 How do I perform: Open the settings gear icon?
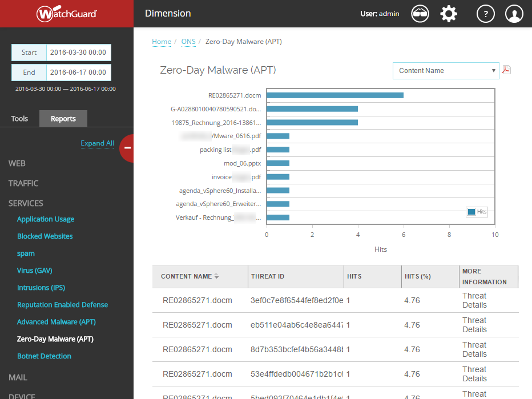(x=449, y=14)
